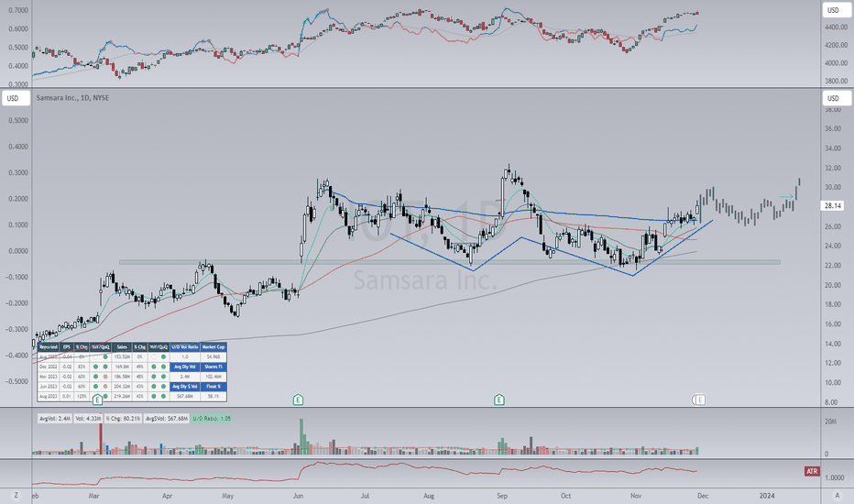
Task: Click the $4.96B market cap value
Action: tap(213, 356)
